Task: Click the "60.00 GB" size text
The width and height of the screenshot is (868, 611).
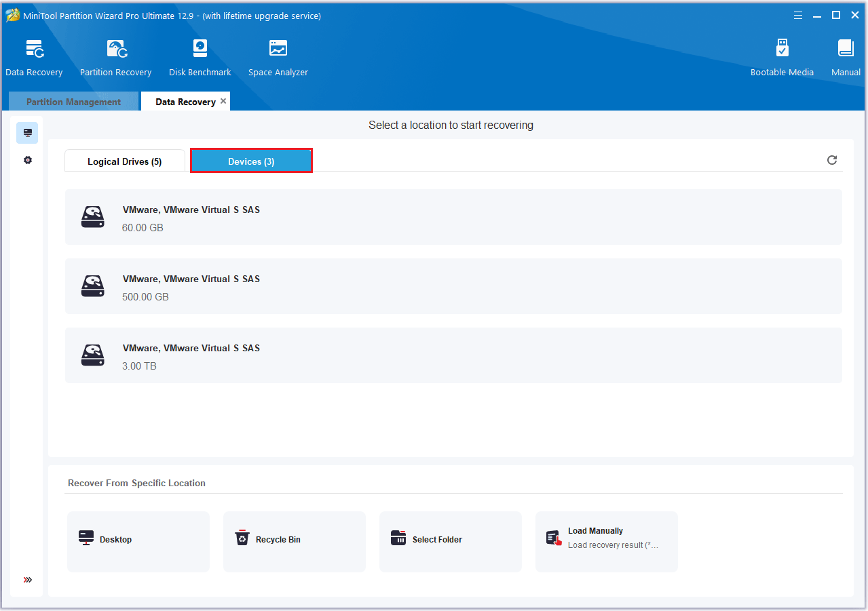Action: point(143,228)
